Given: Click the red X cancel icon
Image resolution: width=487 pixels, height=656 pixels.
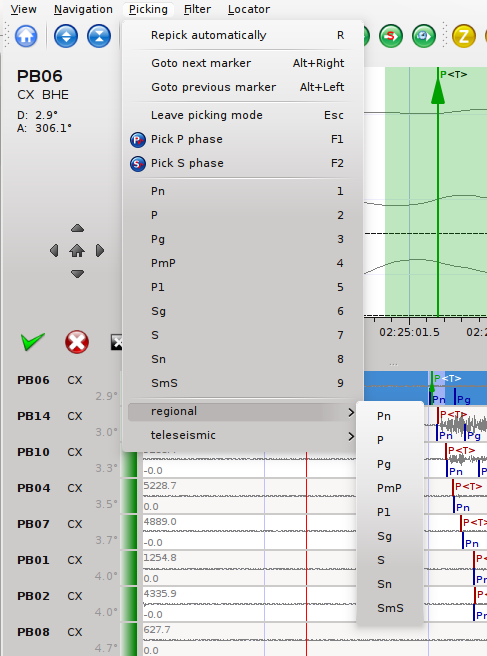Looking at the screenshot, I should coord(77,342).
